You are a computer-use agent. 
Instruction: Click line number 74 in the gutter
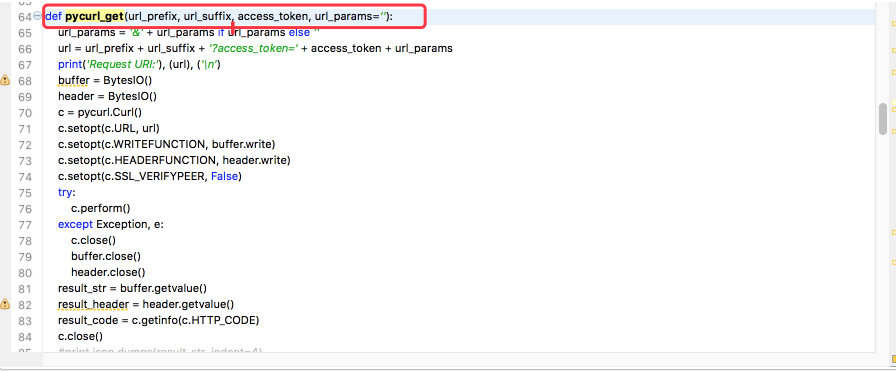point(25,177)
